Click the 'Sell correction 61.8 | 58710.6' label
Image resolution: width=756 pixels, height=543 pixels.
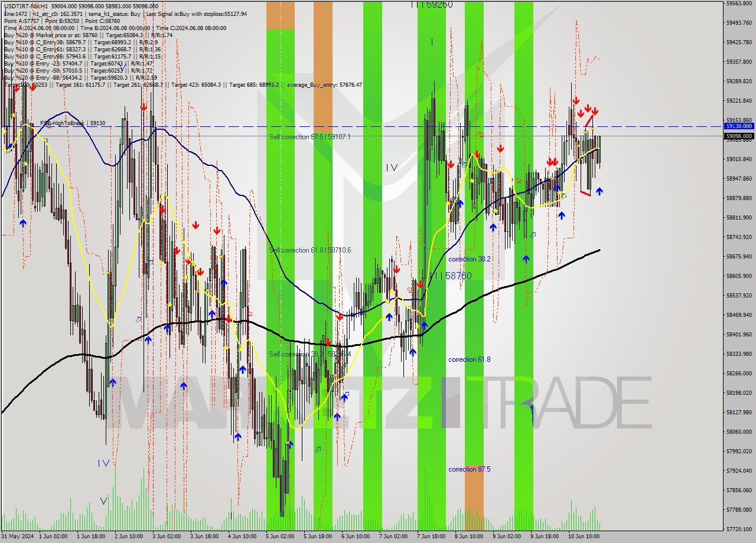click(x=310, y=250)
